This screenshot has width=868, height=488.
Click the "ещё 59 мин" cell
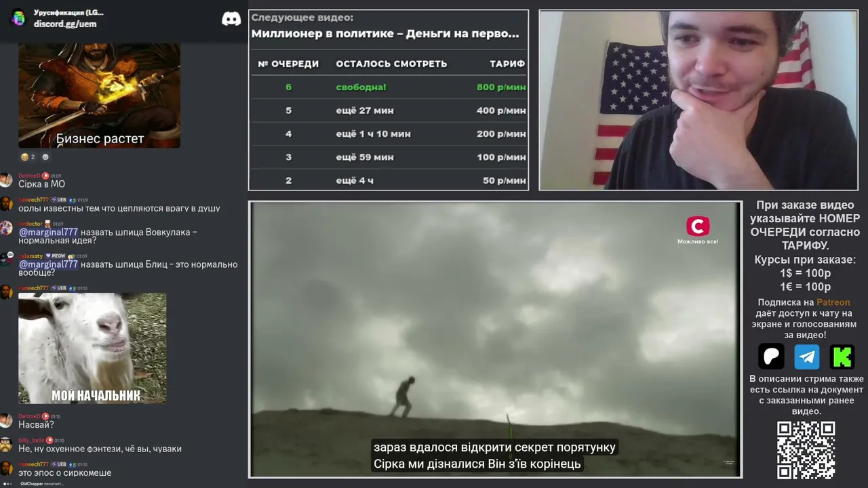365,157
